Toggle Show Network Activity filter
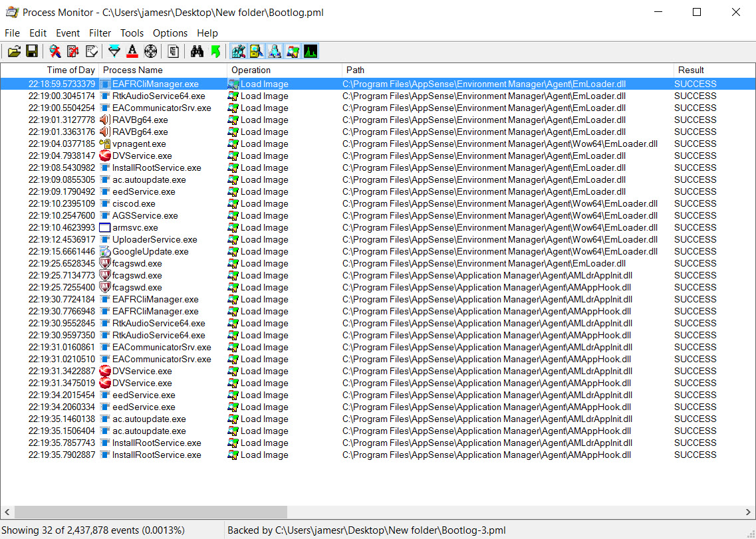756x539 pixels. click(x=273, y=51)
